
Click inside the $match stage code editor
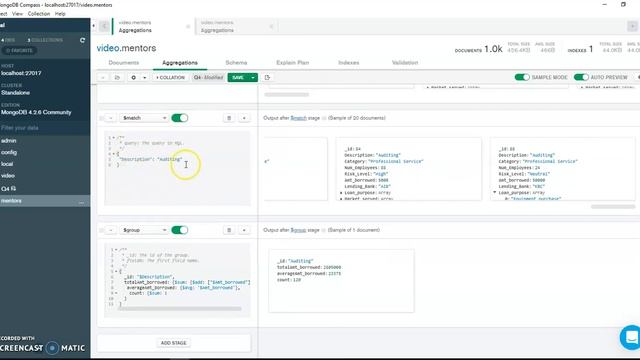pos(177,168)
